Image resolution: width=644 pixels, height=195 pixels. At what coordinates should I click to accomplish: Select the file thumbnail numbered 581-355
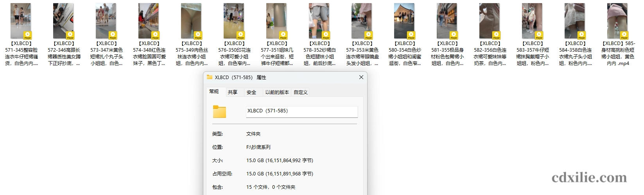[x=447, y=21]
